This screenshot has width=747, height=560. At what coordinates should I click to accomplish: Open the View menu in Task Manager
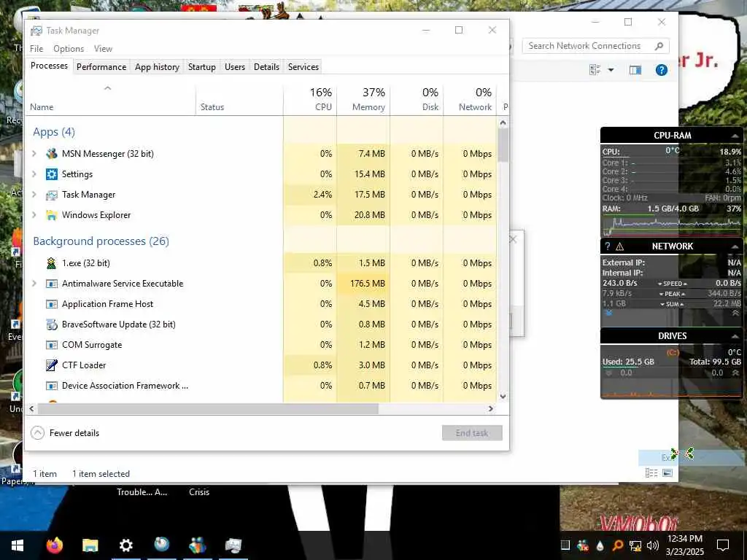(x=103, y=49)
